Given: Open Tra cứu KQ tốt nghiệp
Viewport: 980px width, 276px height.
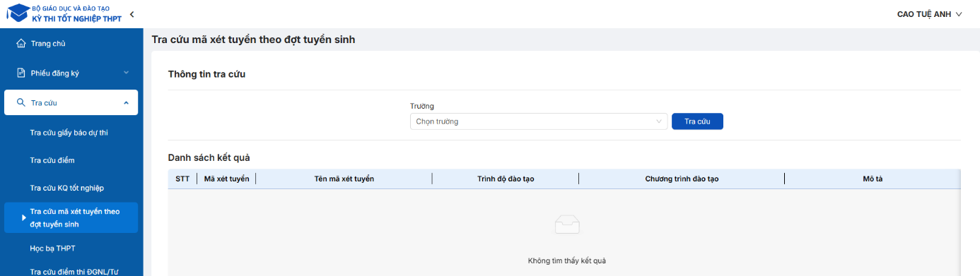Looking at the screenshot, I should (x=67, y=188).
